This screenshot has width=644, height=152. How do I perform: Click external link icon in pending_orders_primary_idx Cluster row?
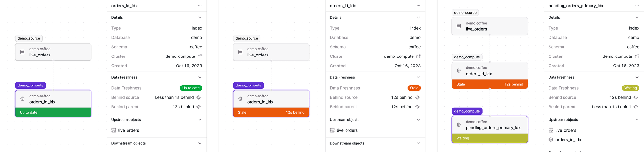(x=637, y=56)
